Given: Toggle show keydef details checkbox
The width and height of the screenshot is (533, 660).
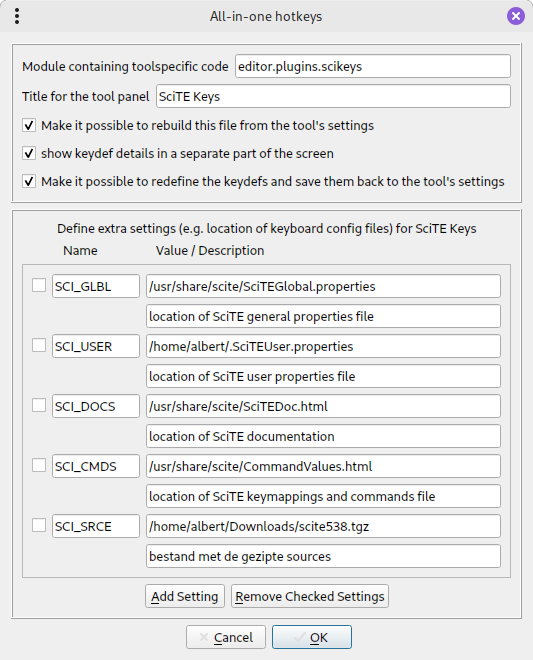Looking at the screenshot, I should point(29,154).
